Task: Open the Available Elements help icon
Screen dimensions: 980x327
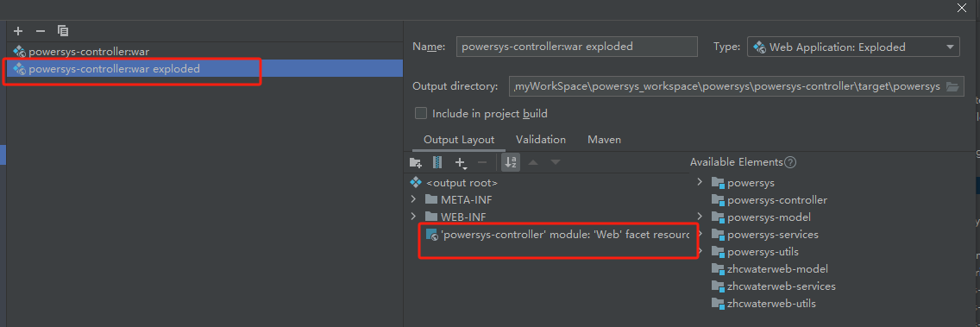Action: (x=790, y=162)
